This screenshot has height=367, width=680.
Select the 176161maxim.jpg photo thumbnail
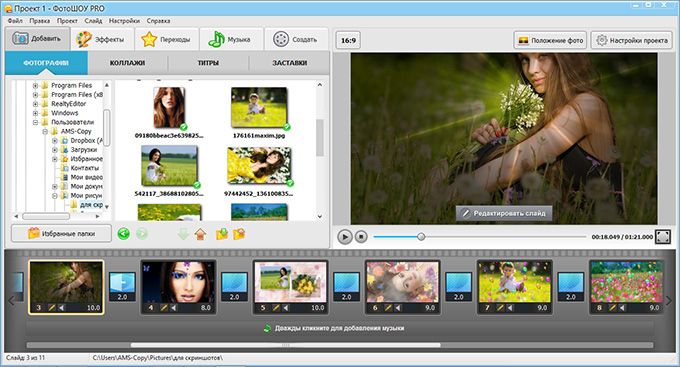(x=259, y=107)
